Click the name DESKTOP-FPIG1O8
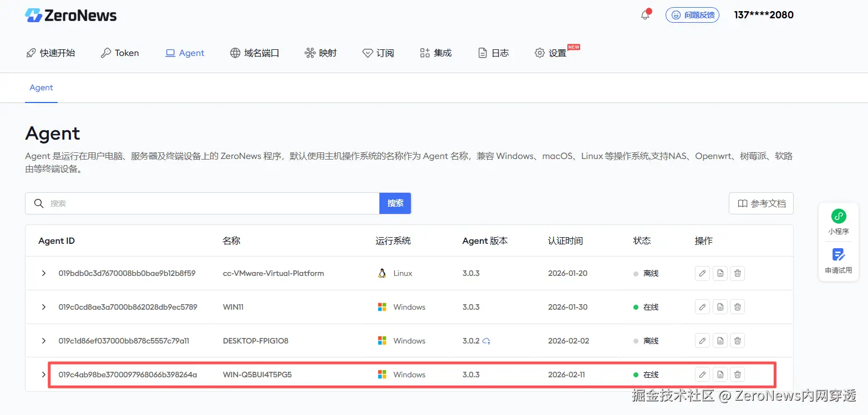 click(x=256, y=341)
